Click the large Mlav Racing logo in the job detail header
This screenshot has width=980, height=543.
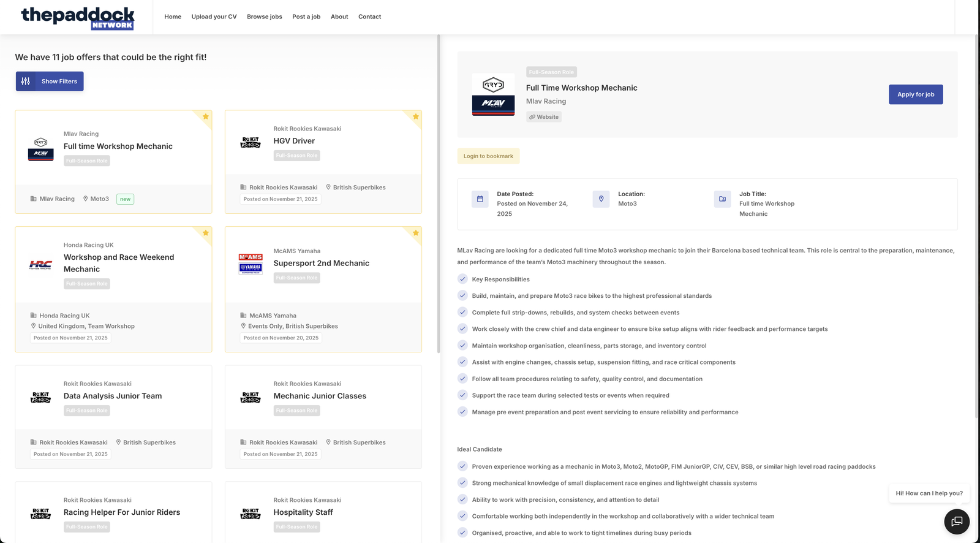coord(493,94)
